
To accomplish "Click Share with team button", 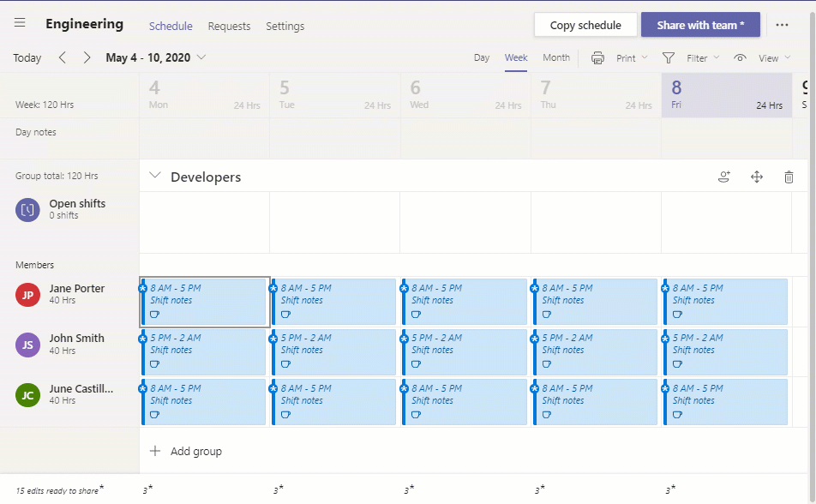I will (x=700, y=25).
